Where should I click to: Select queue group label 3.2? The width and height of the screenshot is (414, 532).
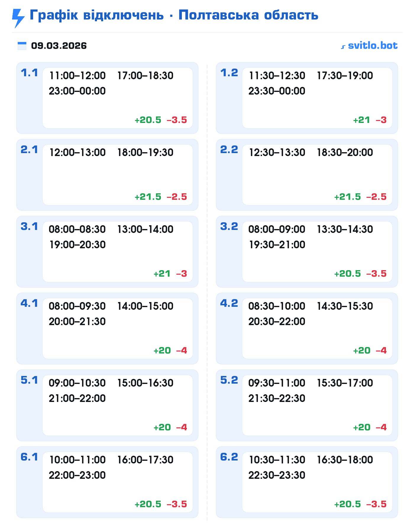229,226
